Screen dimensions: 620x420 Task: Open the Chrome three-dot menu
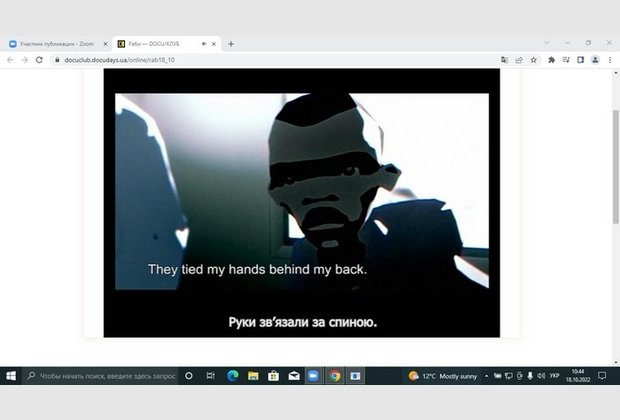point(609,60)
